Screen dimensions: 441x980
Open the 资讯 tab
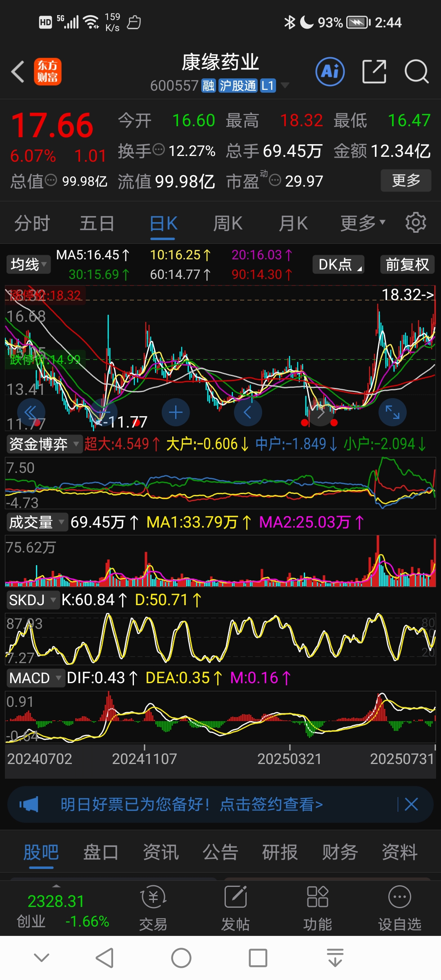[161, 852]
